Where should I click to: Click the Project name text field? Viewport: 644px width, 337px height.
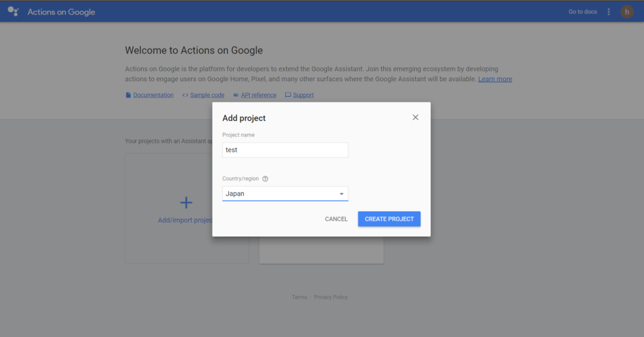pyautogui.click(x=285, y=150)
